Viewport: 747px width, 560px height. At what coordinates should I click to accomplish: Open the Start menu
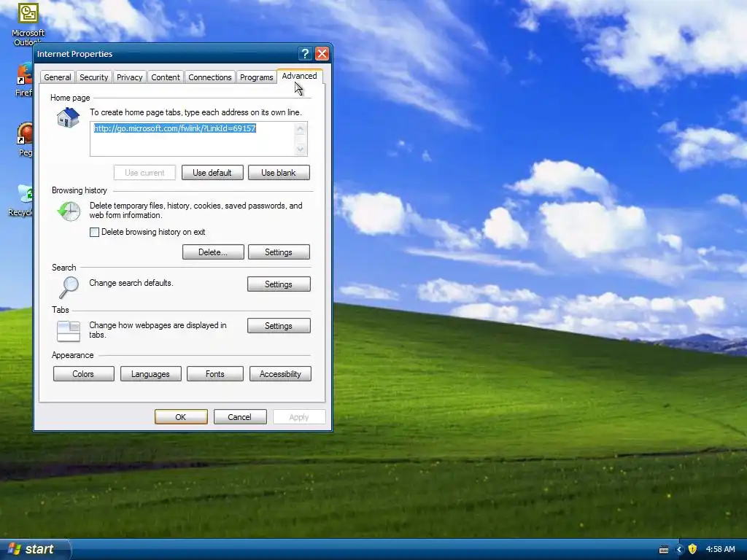34,549
